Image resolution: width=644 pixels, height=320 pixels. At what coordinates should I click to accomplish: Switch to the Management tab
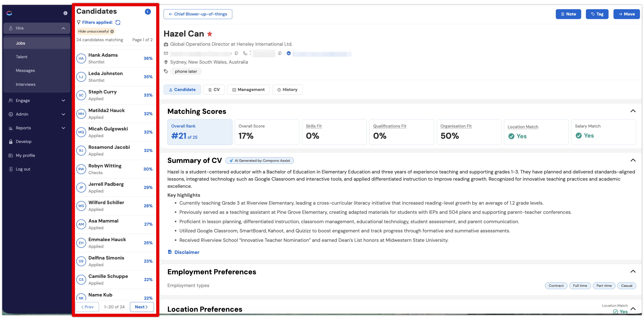tap(248, 90)
